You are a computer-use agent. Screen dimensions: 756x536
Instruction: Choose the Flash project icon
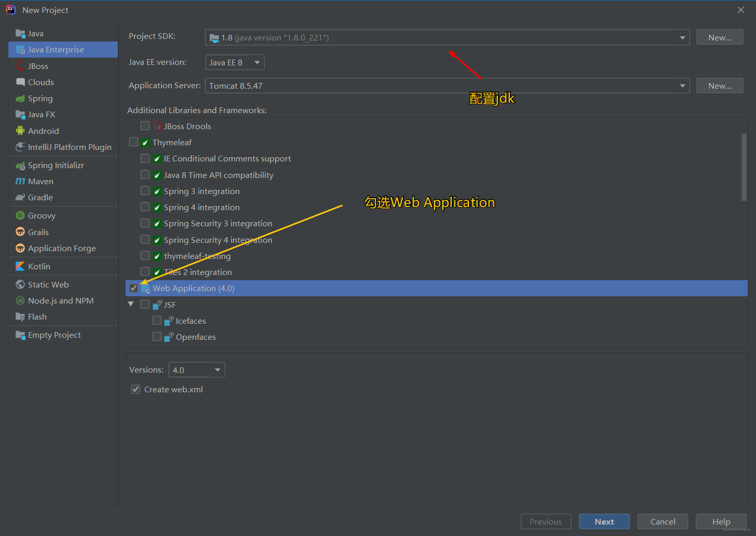pos(20,317)
